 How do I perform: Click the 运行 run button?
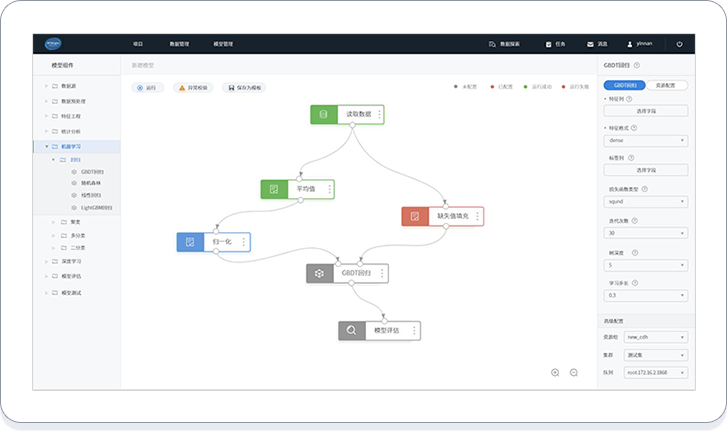[147, 88]
